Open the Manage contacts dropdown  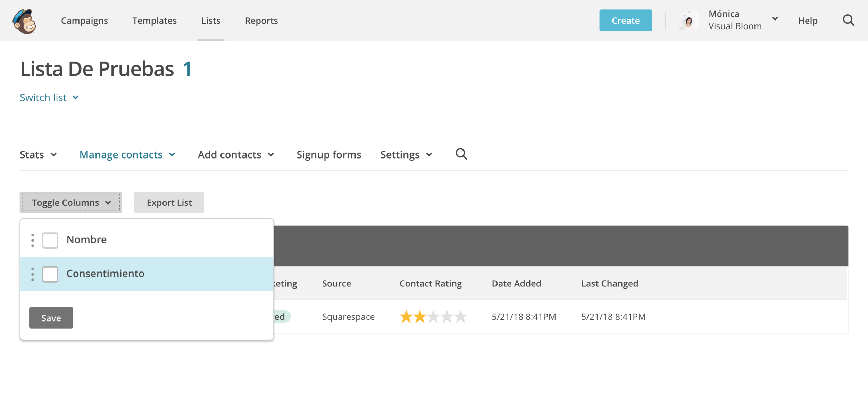(x=127, y=155)
